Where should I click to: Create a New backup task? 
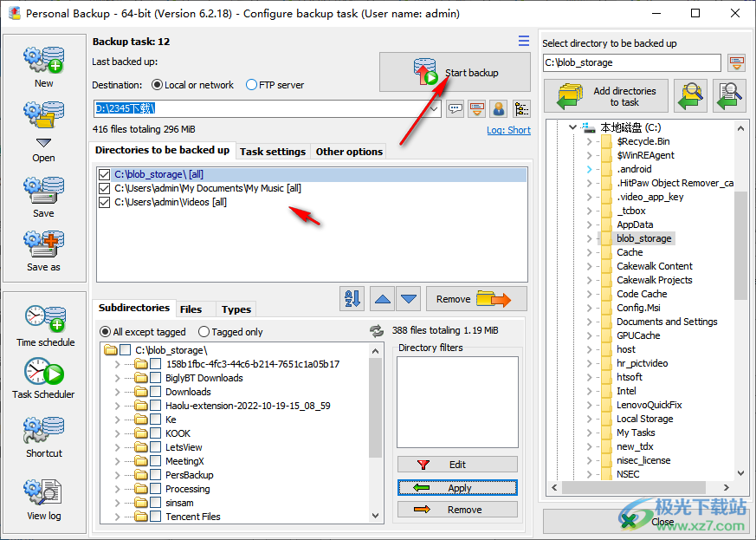pos(44,67)
